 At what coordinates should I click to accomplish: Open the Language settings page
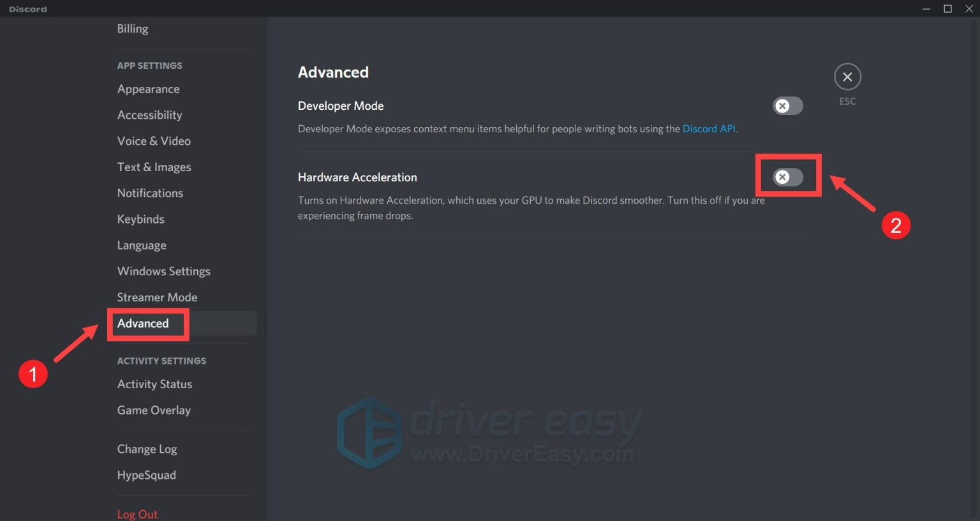pos(141,245)
